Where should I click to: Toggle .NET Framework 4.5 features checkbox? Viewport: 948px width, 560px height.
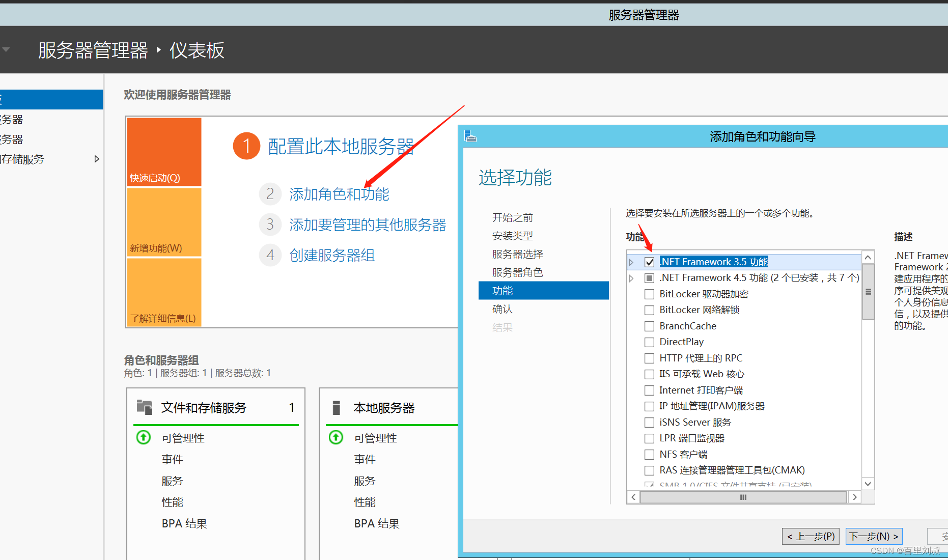(649, 278)
